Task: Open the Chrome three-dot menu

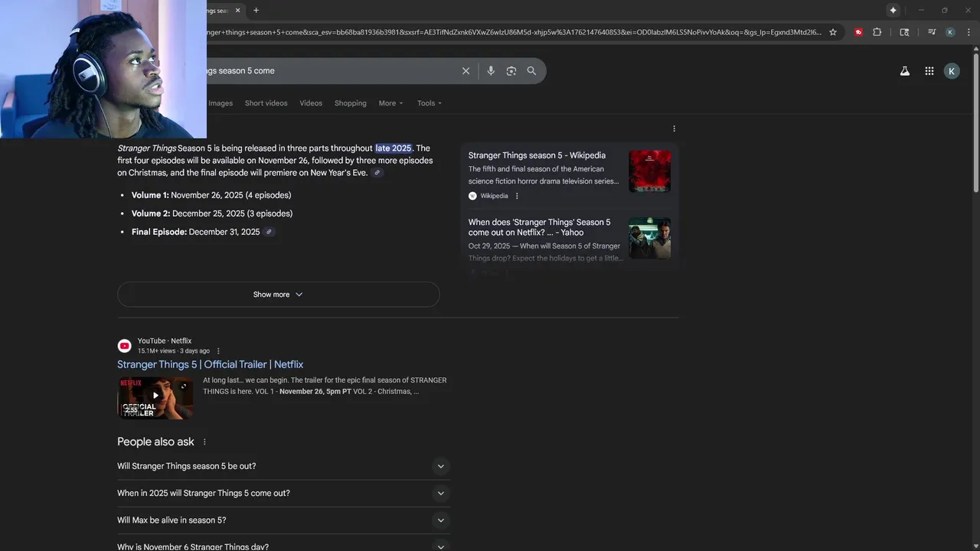Action: point(968,32)
